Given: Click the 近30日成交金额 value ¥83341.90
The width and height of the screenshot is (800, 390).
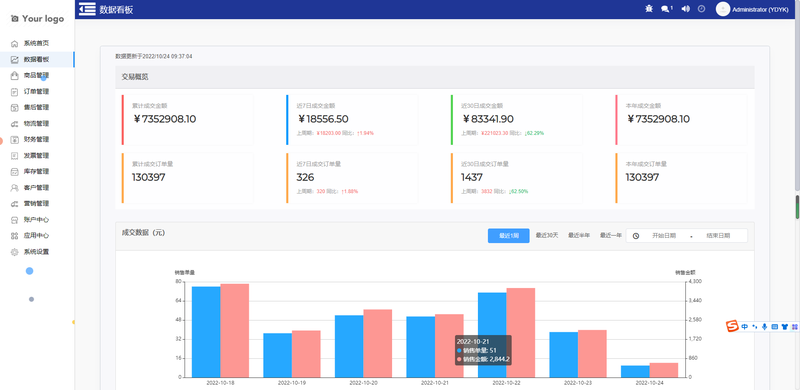Looking at the screenshot, I should point(488,119).
